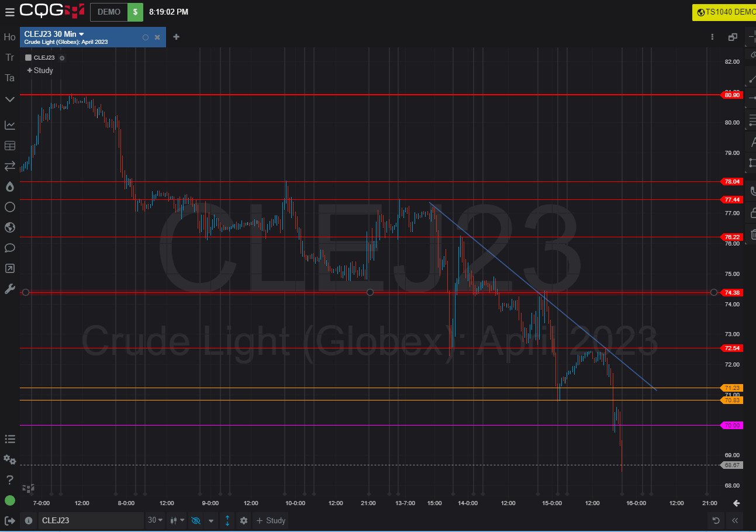Screen dimensions: 756x532
Task: Click the back arrow on time axis
Action: coord(736,503)
